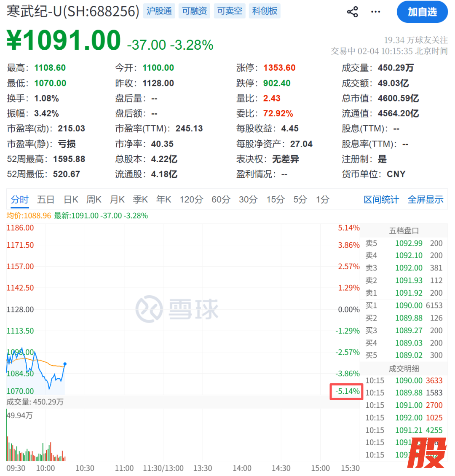455x476 pixels.
Task: Open 区间统计 range statistics
Action: pyautogui.click(x=381, y=199)
